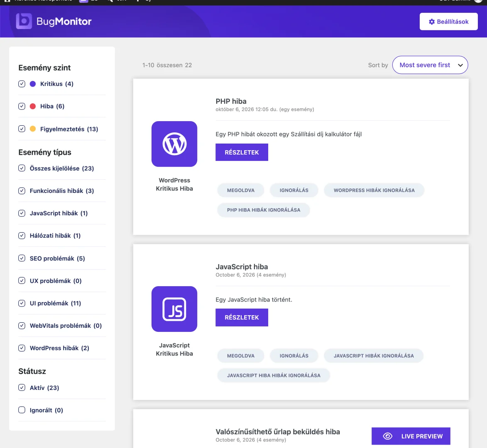The image size is (487, 448).
Task: Click JAVASCRIPT HIBA HIBÁK IGNORÁLÁSA
Action: (273, 375)
